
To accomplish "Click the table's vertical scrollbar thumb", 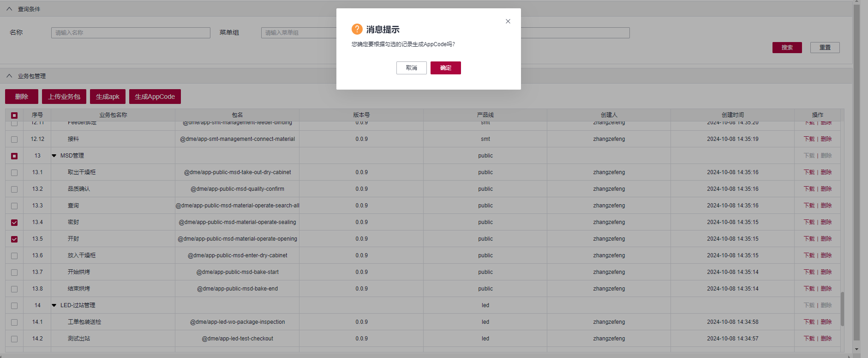I will coord(842,309).
